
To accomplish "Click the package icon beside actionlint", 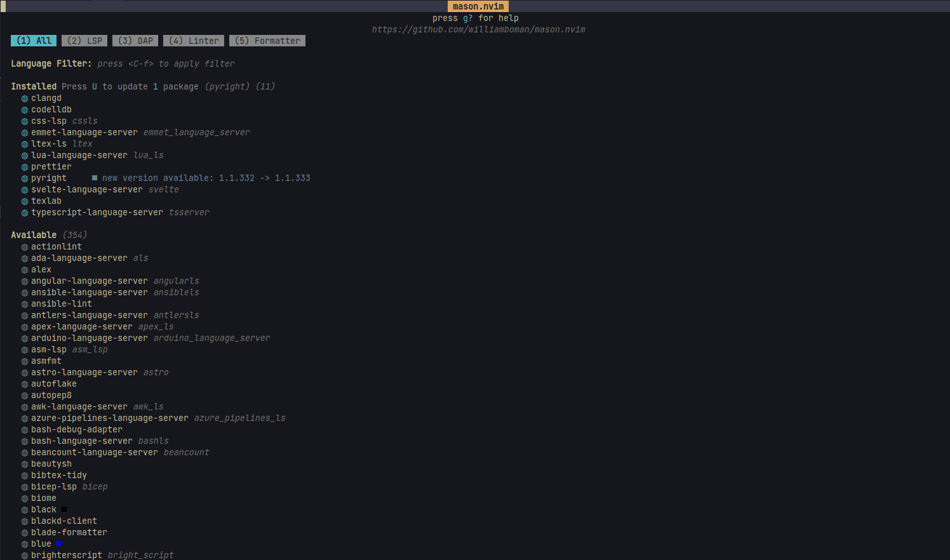I will coord(25,247).
